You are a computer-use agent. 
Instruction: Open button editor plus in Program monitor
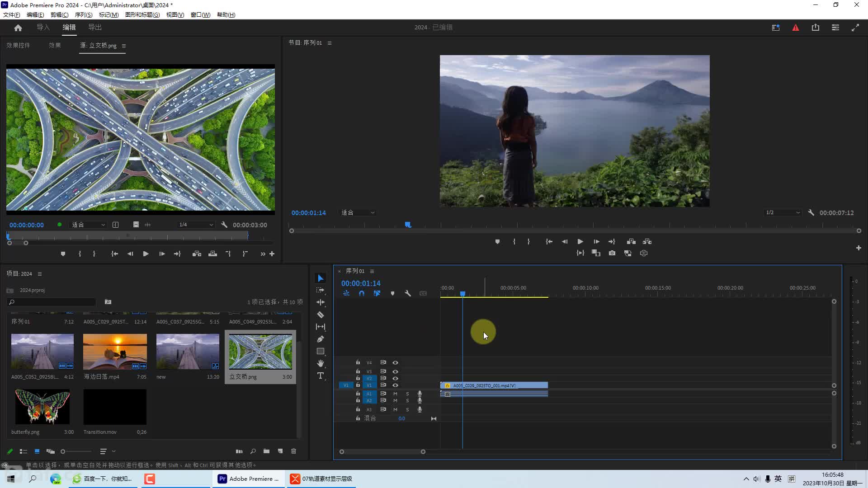point(859,248)
